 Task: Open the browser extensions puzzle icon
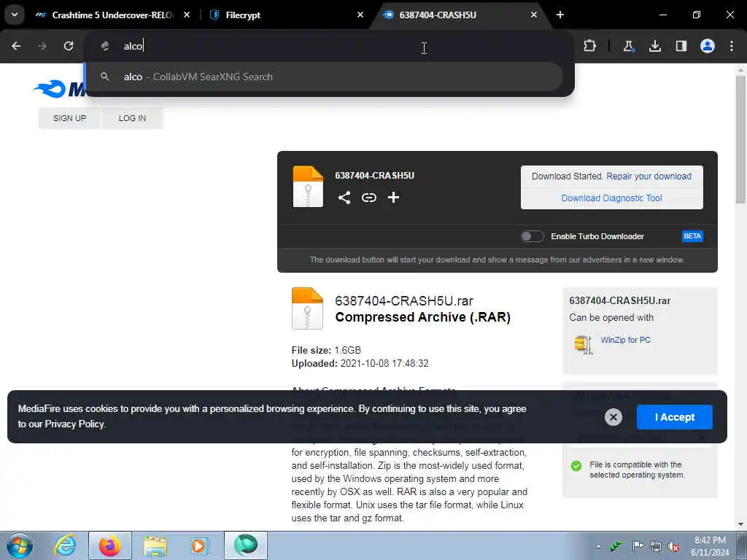pos(589,46)
